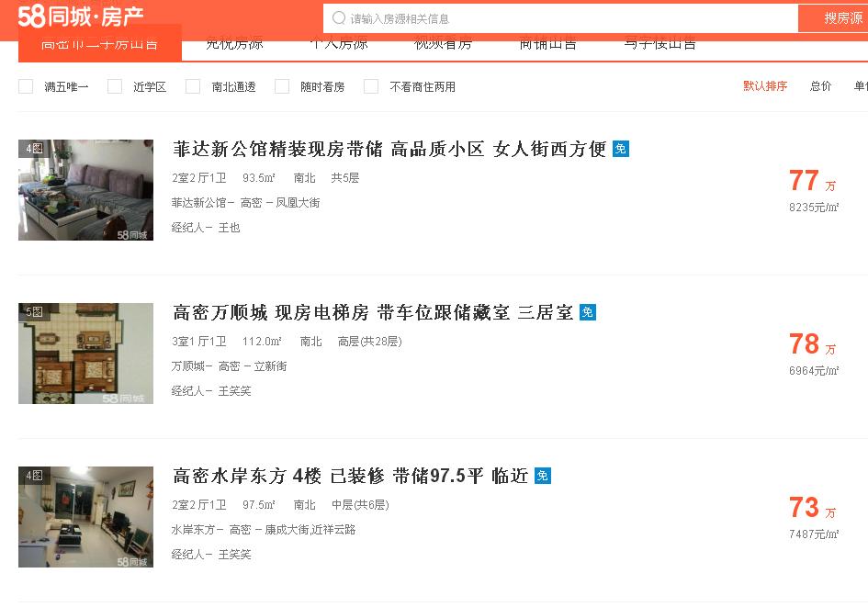Click the 免 badge beside 菲达新公馆 listing title
The image size is (868, 607).
[x=621, y=149]
